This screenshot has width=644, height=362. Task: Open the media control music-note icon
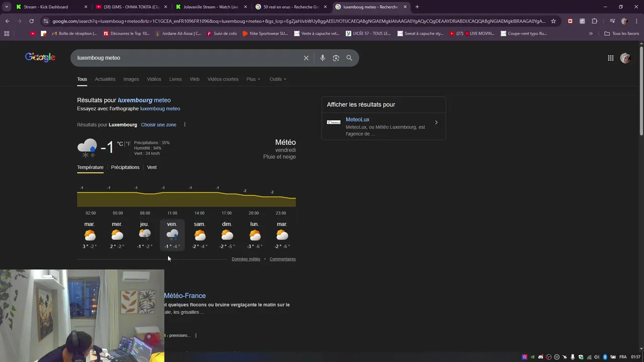(612, 21)
